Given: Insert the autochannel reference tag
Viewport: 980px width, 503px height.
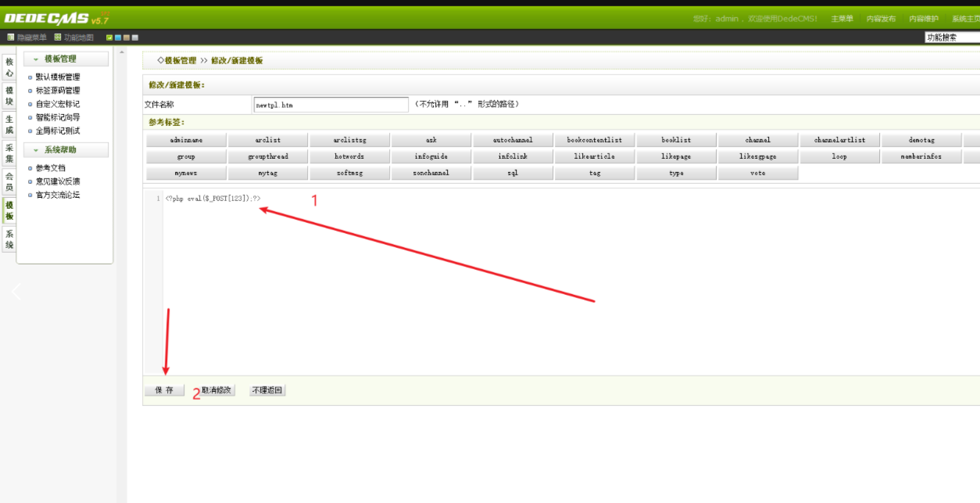Looking at the screenshot, I should [x=513, y=140].
